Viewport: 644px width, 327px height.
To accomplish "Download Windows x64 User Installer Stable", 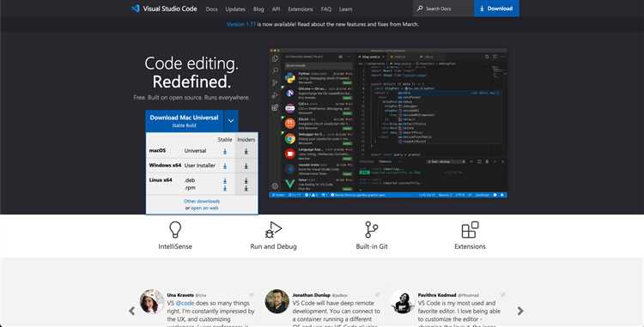I will 225,166.
